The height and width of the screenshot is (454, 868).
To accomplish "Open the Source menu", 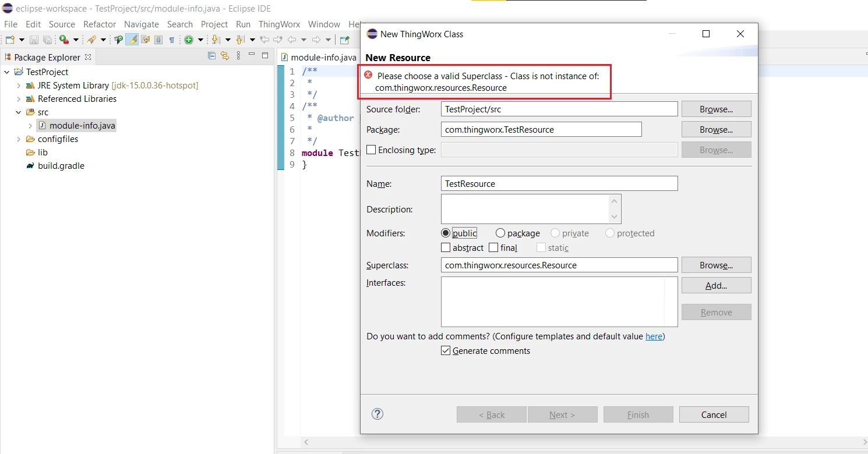I will tap(62, 24).
